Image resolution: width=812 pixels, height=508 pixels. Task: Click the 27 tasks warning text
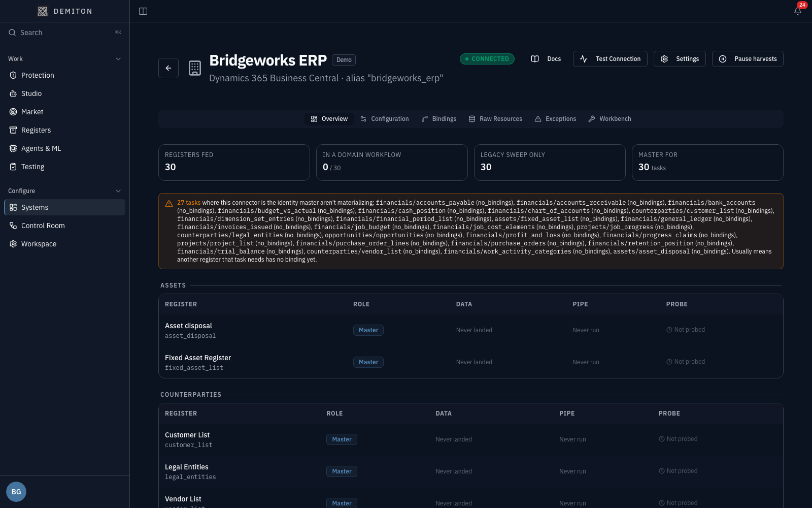pos(189,203)
